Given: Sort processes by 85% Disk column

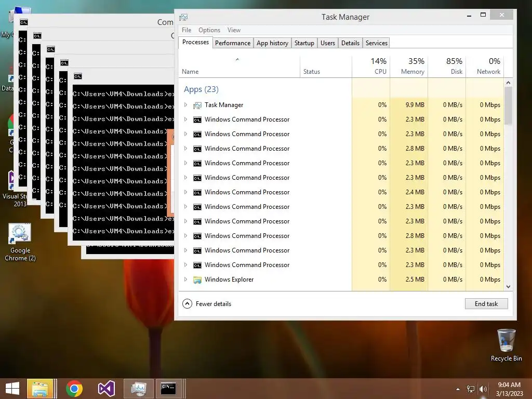Looking at the screenshot, I should 447,66.
